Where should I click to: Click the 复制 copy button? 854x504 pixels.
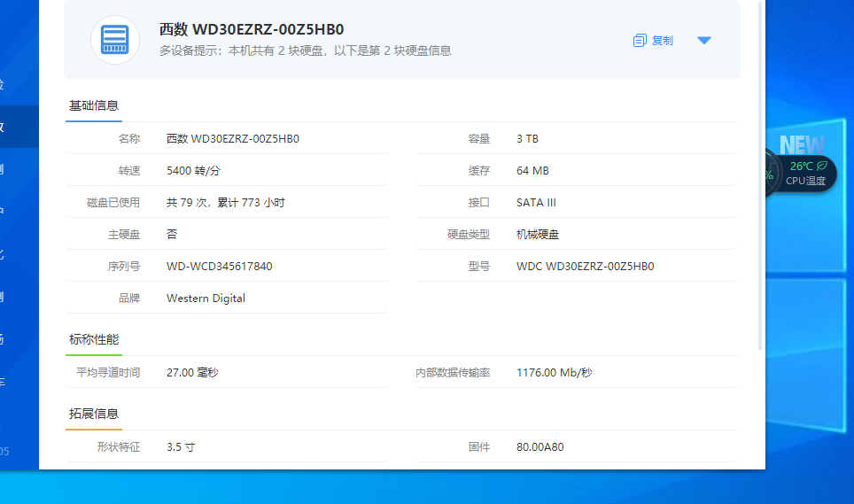click(x=653, y=40)
